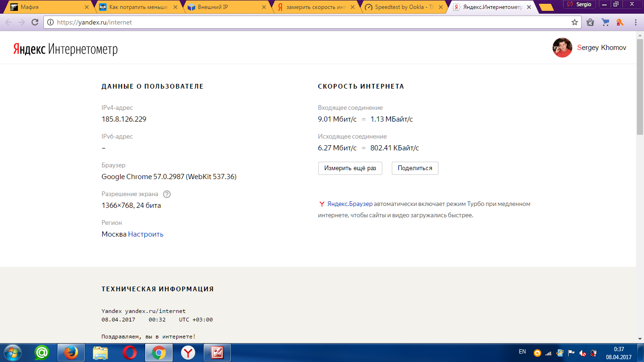644x362 pixels.
Task: Click the screen resolution help icon
Action: (x=167, y=194)
